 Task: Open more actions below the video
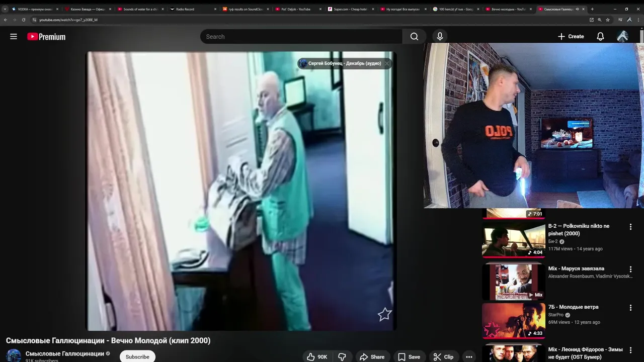469,357
